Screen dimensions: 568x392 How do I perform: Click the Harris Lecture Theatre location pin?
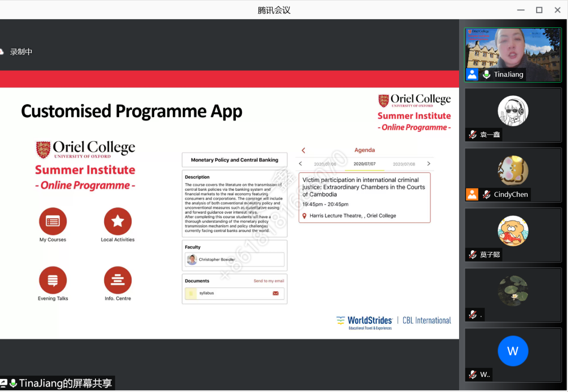pyautogui.click(x=304, y=216)
